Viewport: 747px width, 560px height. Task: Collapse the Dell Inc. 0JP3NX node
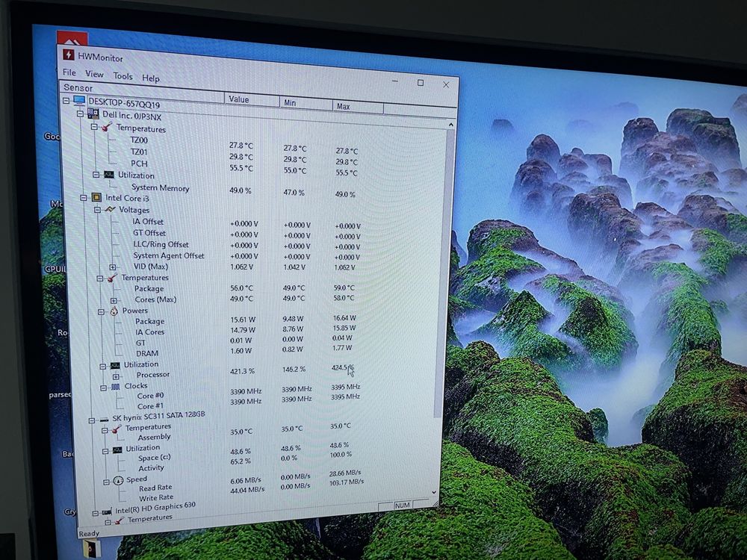[x=81, y=113]
